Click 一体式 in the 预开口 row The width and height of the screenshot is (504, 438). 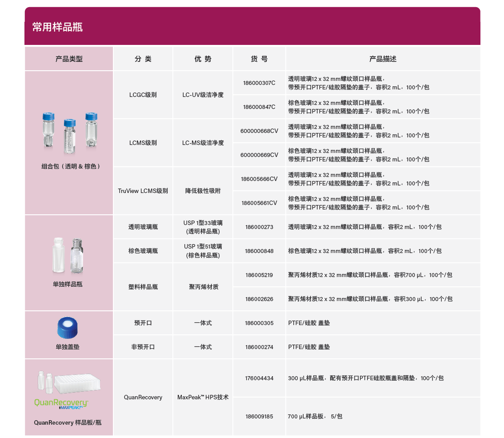click(203, 323)
